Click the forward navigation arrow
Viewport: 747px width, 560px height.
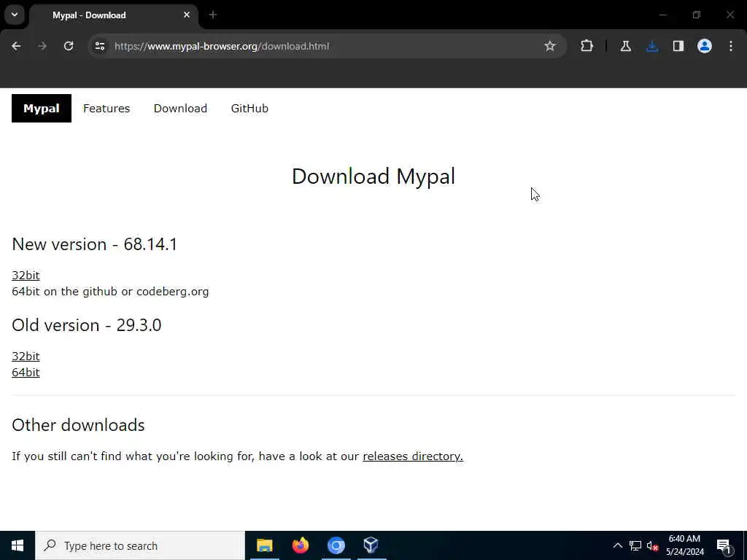[42, 46]
